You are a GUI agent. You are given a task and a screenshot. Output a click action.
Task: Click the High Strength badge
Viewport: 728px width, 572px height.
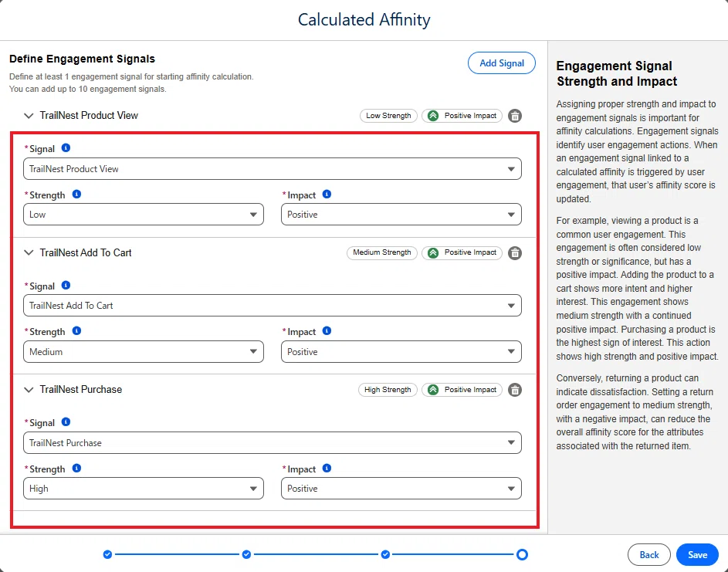[x=388, y=390]
